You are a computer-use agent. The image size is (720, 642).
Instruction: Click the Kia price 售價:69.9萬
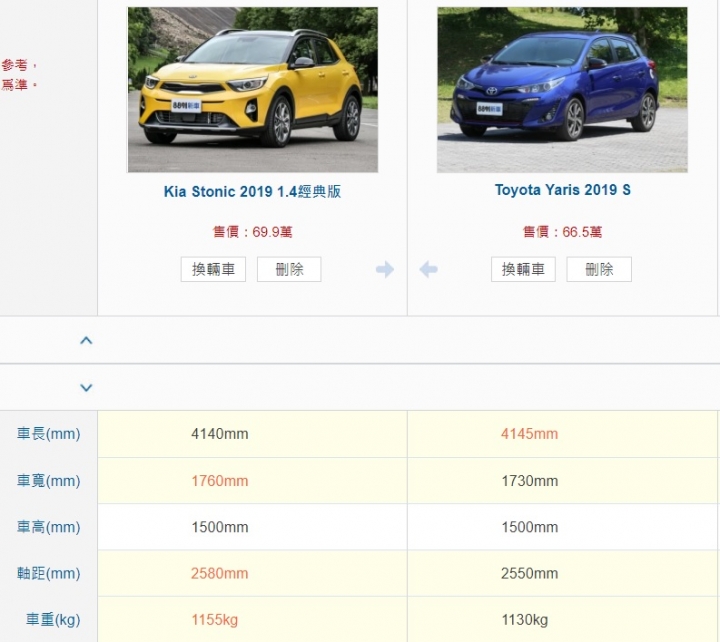point(253,232)
